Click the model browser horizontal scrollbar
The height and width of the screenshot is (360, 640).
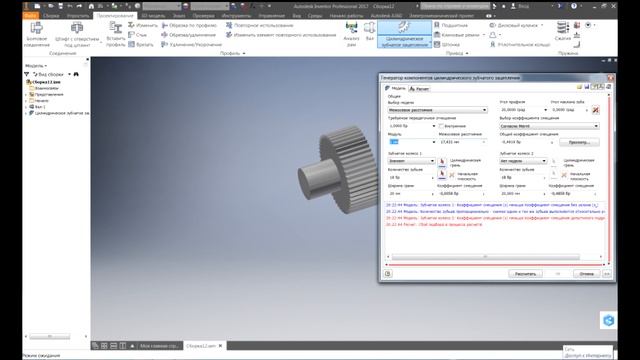(50, 336)
